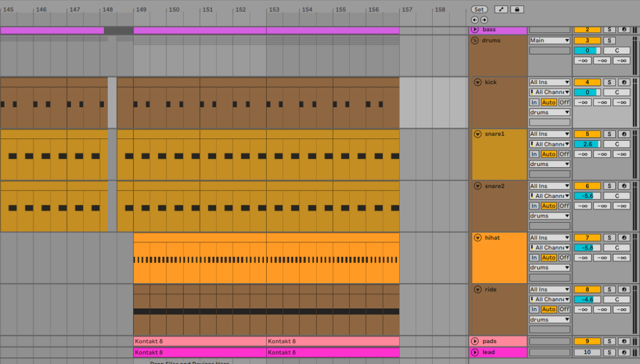
Task: Click the circular icon on the pads track header
Action: coord(476,341)
